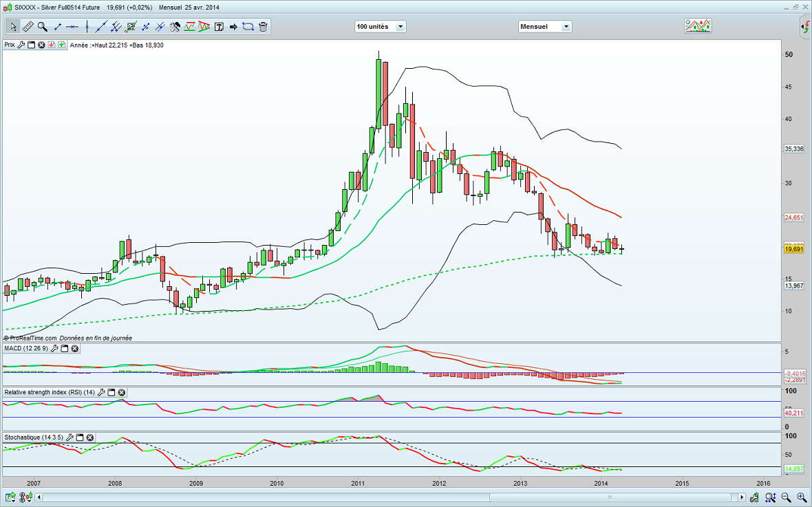The image size is (812, 507).
Task: Click the trash can delete-objects icon
Action: 263,27
